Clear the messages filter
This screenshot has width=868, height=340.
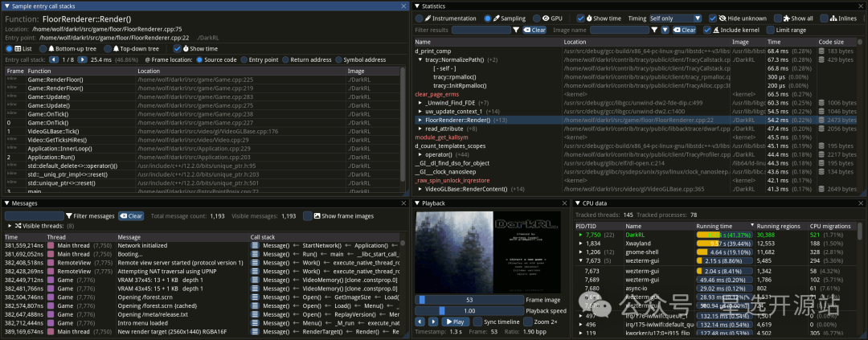[131, 216]
